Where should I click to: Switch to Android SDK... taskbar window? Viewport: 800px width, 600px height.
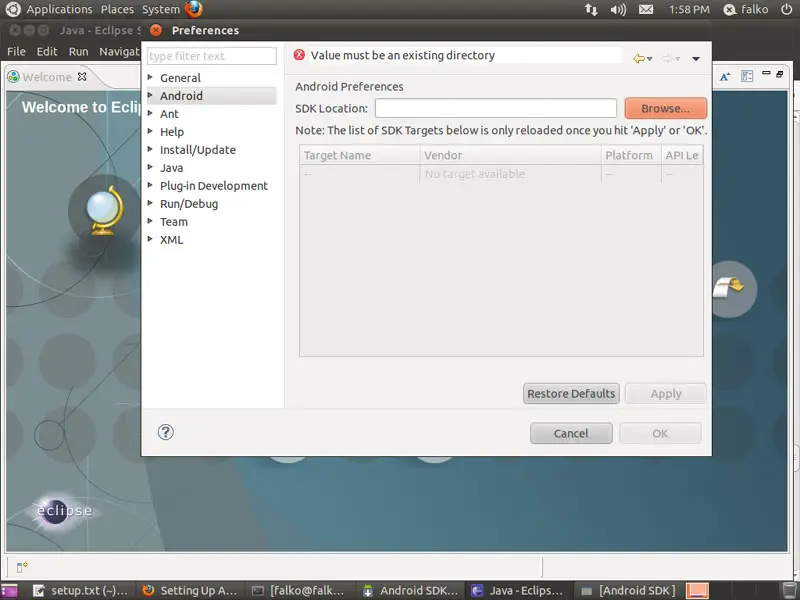click(410, 591)
